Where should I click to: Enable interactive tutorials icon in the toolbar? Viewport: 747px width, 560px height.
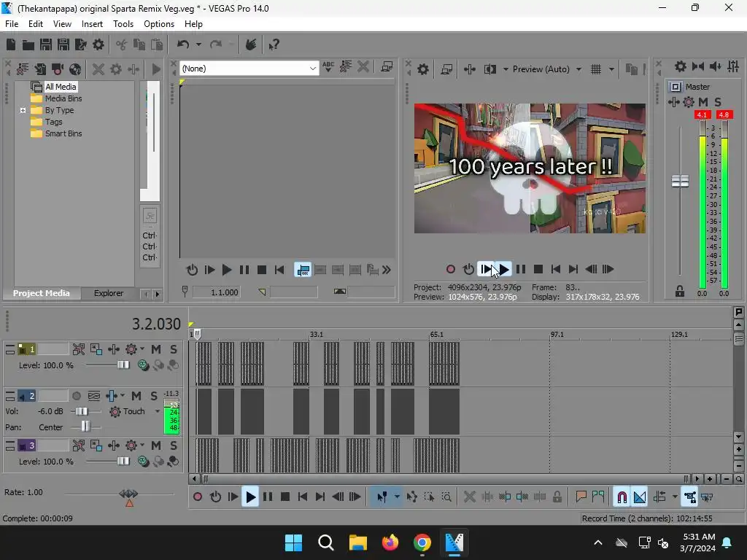point(251,44)
